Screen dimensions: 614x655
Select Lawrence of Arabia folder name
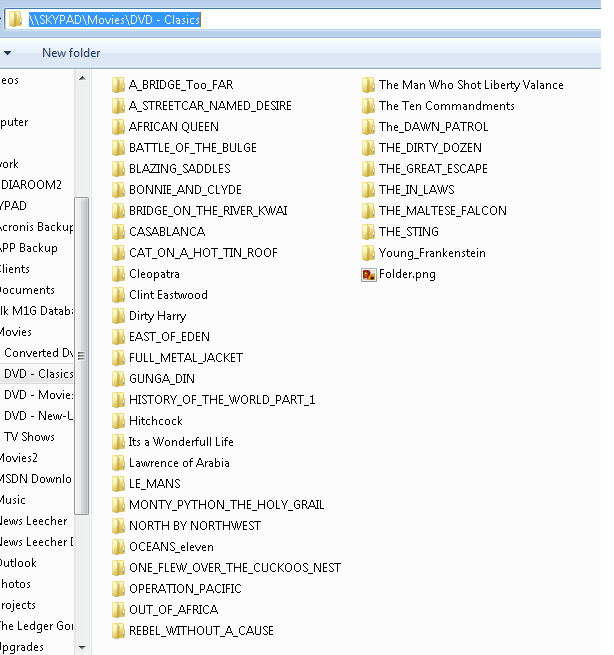click(x=179, y=463)
